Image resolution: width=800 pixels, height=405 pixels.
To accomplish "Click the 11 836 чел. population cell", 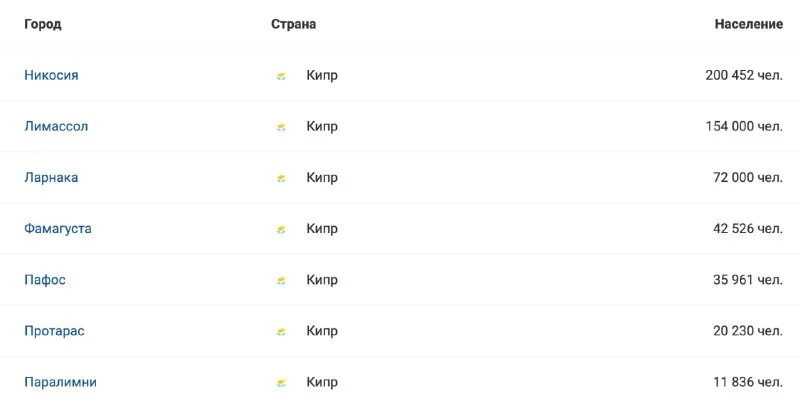I will 747,382.
